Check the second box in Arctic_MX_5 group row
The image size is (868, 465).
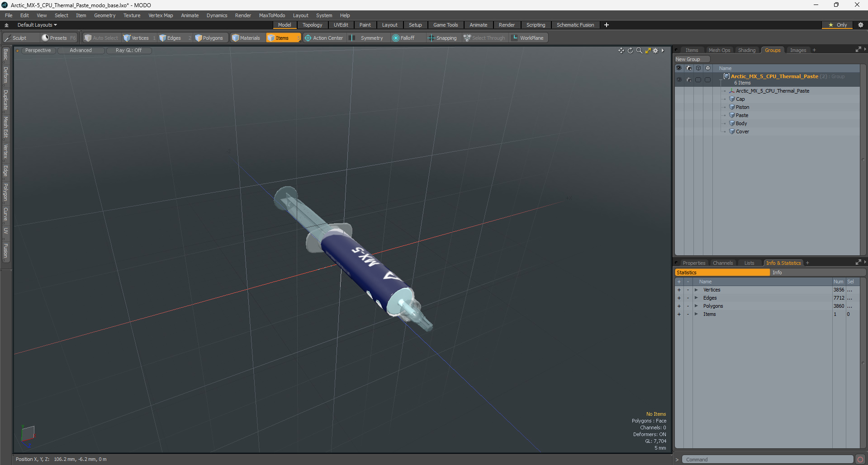coord(707,80)
